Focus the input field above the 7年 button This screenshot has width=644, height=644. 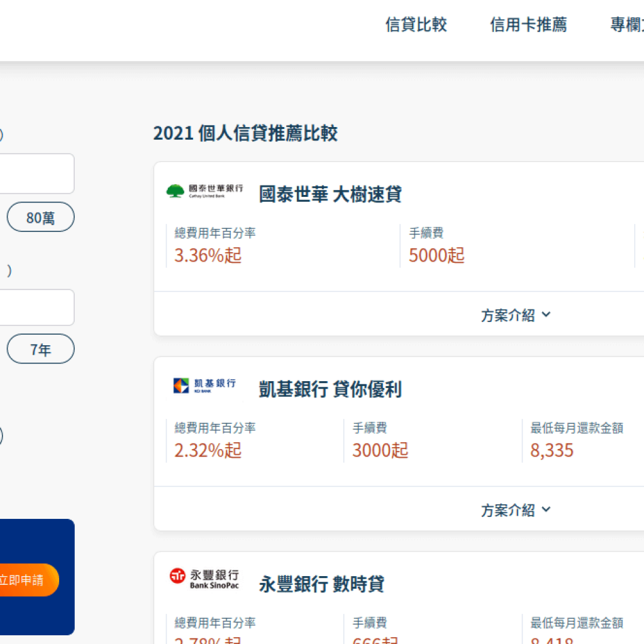coord(36,308)
